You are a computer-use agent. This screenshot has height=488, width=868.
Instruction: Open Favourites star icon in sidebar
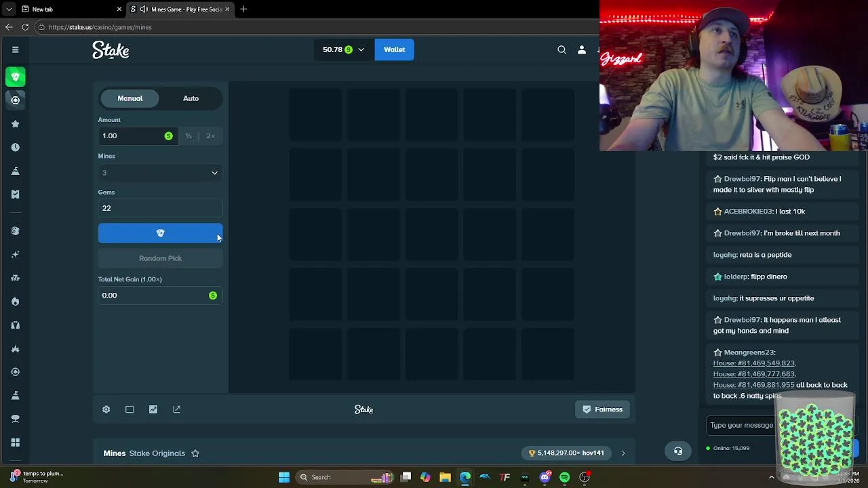point(15,124)
